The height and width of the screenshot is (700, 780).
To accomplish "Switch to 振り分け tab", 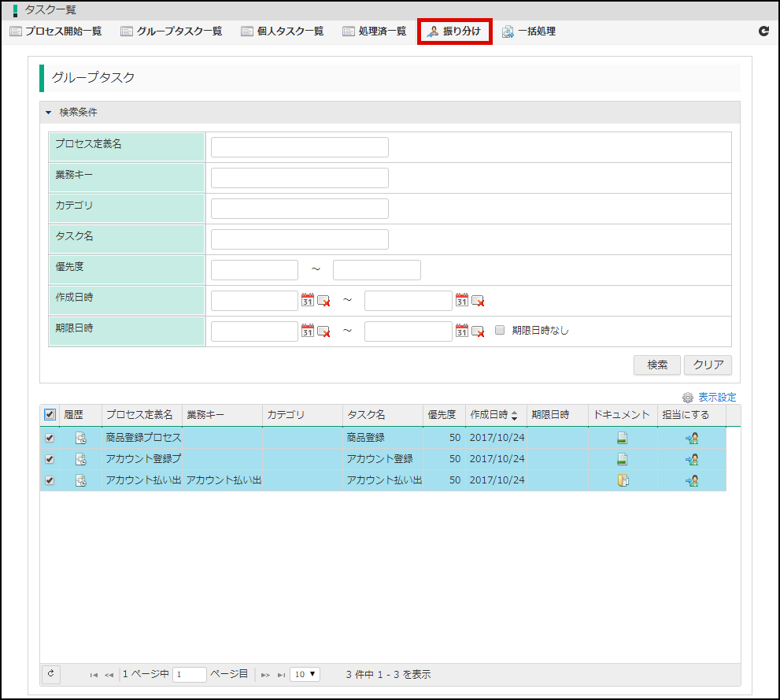I will coord(454,31).
